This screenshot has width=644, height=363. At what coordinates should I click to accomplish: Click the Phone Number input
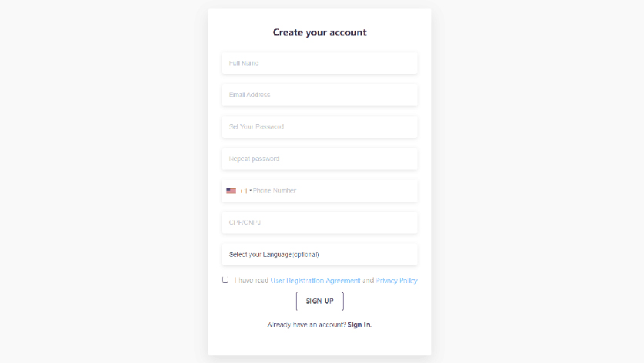tap(331, 190)
